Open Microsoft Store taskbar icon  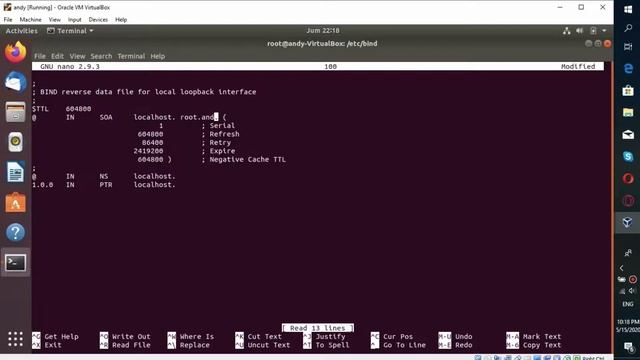point(628,90)
